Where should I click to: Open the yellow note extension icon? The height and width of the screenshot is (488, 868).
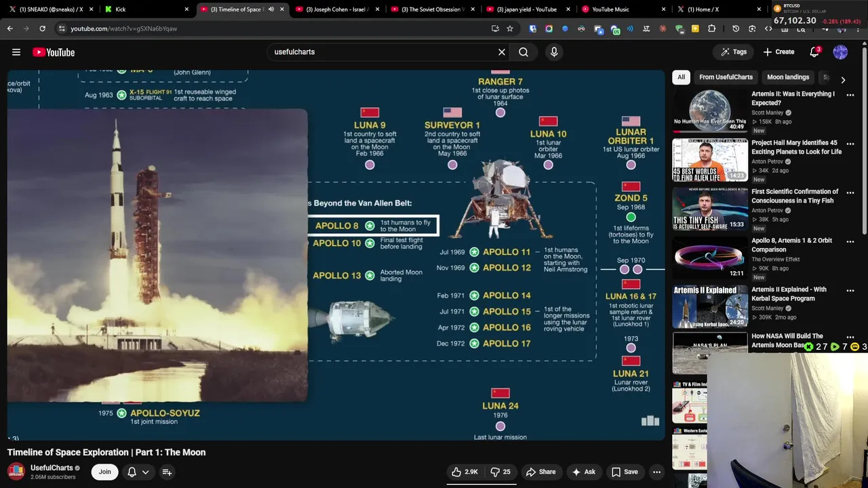click(695, 28)
